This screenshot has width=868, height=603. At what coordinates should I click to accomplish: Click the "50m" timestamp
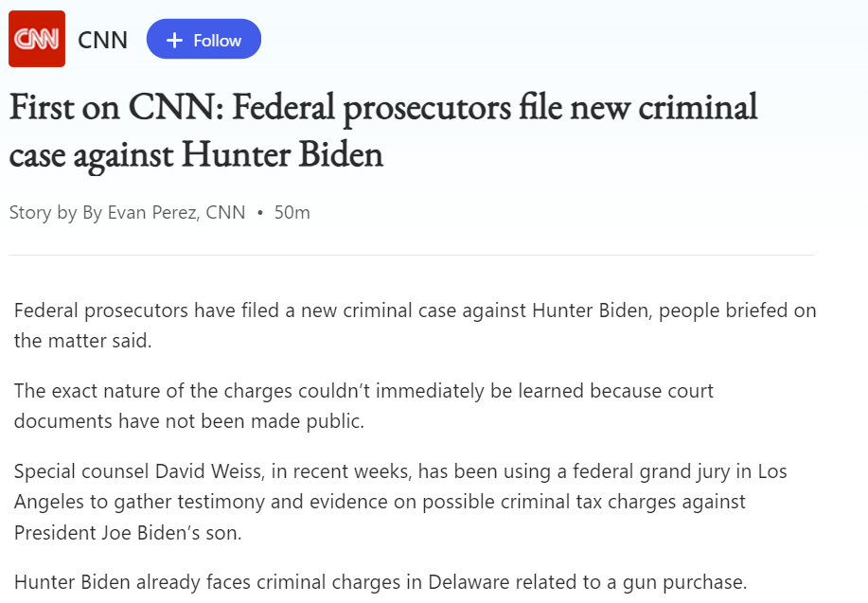(292, 212)
